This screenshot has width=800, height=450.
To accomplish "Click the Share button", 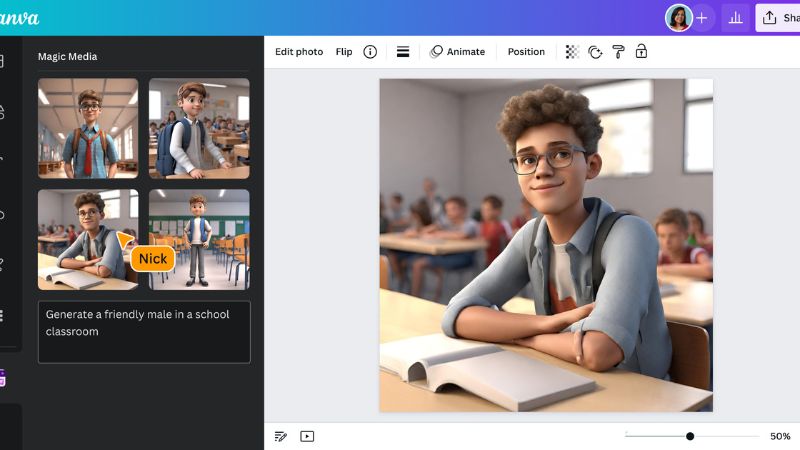I will tap(778, 18).
